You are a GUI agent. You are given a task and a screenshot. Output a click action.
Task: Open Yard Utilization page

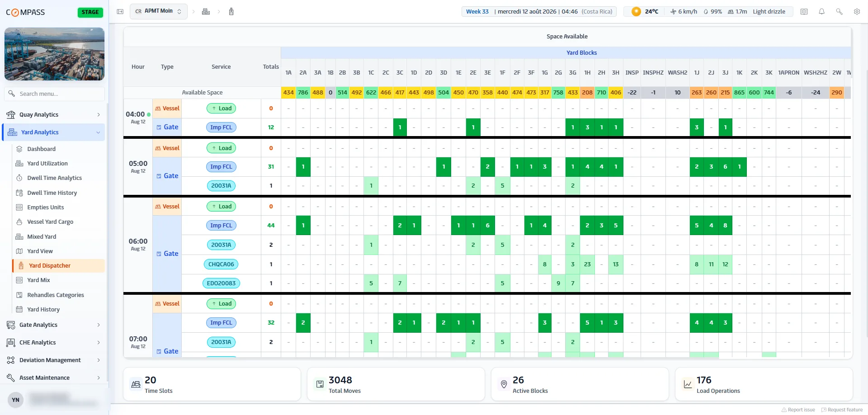[59, 164]
